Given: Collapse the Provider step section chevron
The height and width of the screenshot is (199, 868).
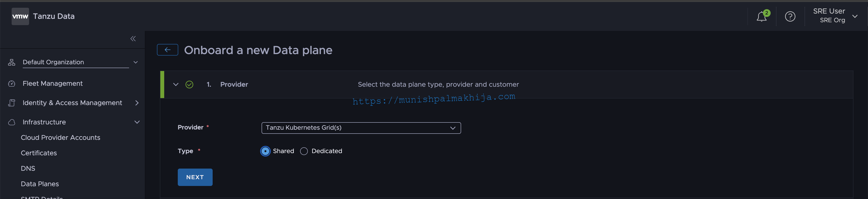Looking at the screenshot, I should [176, 85].
